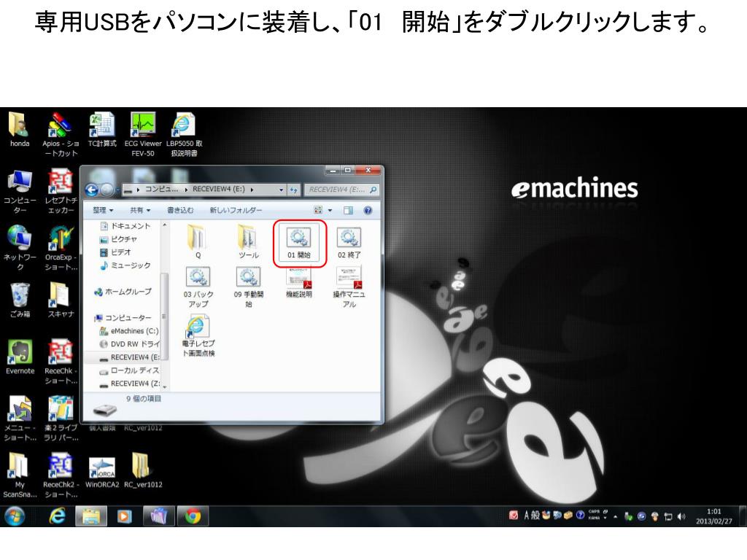This screenshot has height=560, width=747.
Task: Change the Explorer view icon
Action: (x=318, y=210)
